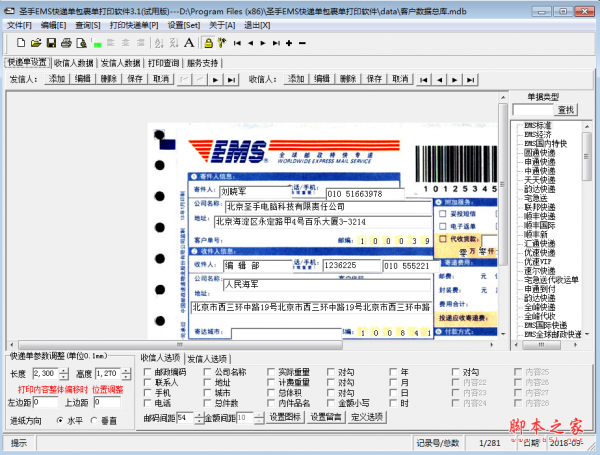Click the key icon in toolbar
Screen dimensions: 600x455
click(x=222, y=43)
